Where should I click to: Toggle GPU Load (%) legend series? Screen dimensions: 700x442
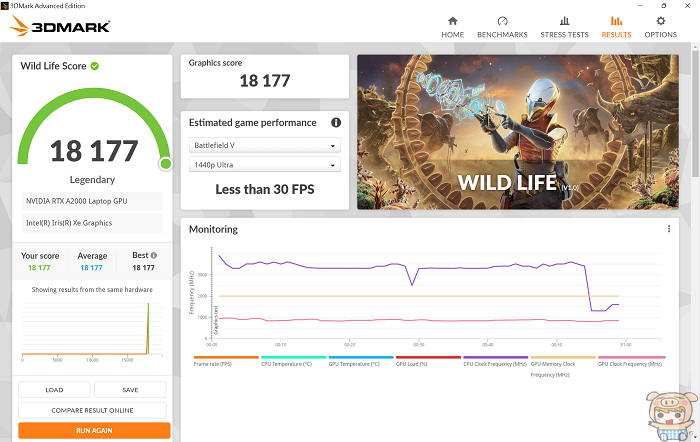428,364
